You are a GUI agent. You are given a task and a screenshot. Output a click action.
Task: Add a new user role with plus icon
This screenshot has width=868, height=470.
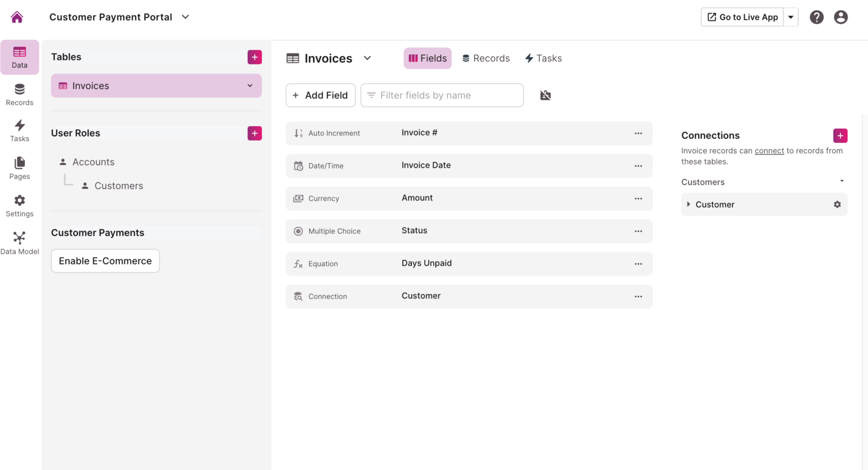[x=255, y=133]
